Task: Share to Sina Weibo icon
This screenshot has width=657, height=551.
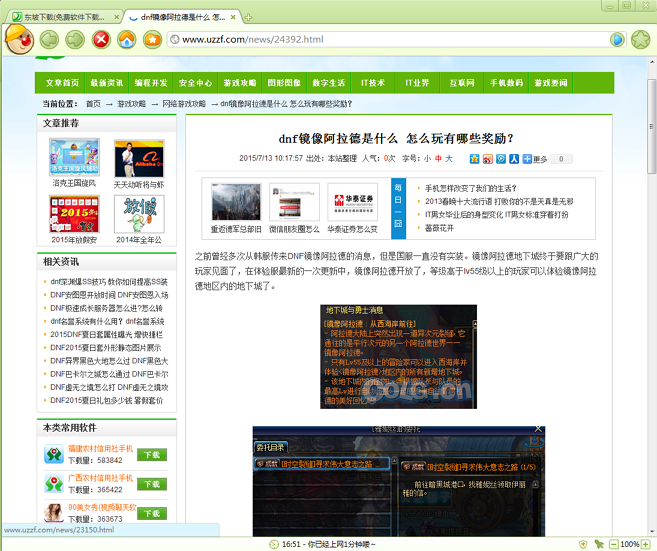Action: click(488, 159)
